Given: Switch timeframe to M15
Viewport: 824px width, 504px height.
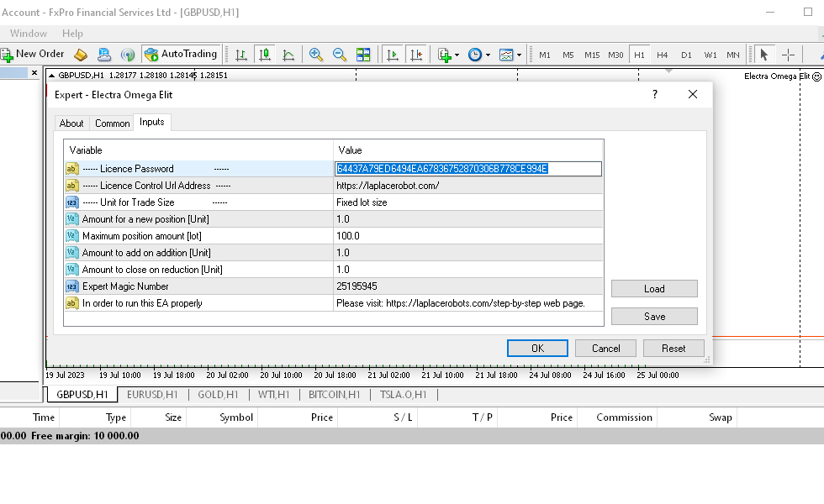Looking at the screenshot, I should pyautogui.click(x=592, y=55).
